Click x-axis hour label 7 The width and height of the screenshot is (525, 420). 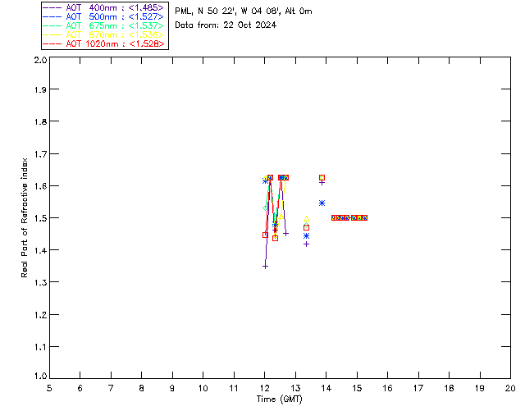coord(111,388)
